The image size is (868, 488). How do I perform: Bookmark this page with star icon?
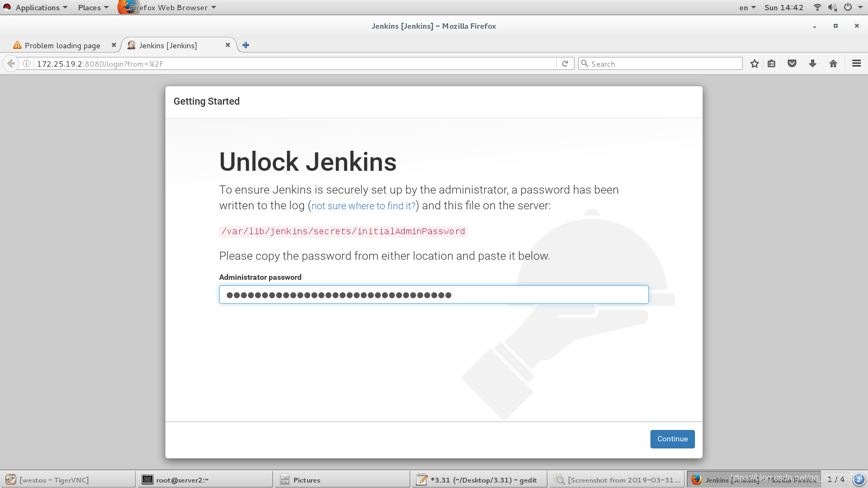[x=754, y=63]
